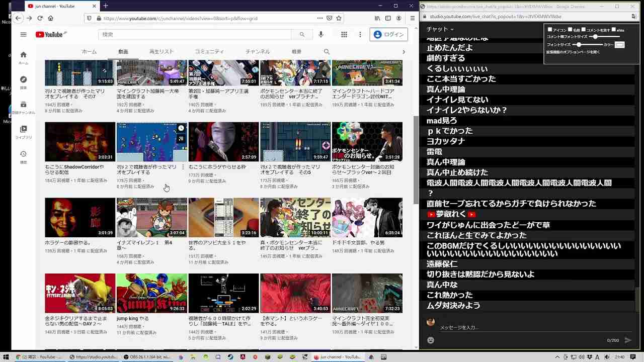
Task: Open Firefox application hamburger menu
Action: [x=412, y=18]
